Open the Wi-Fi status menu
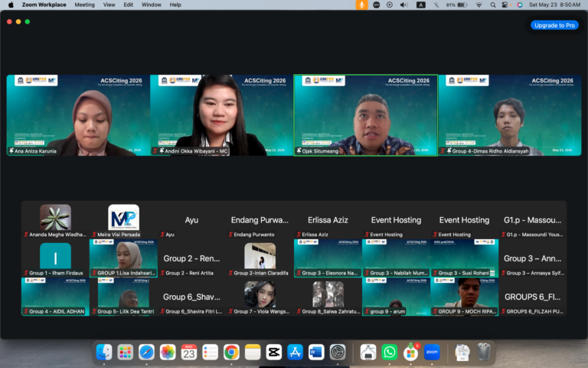The width and height of the screenshot is (588, 368). (x=479, y=5)
